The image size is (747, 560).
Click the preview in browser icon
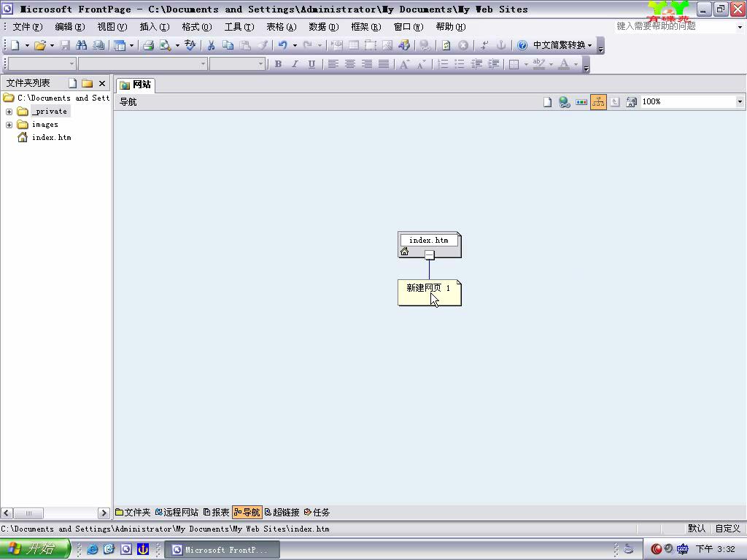(166, 45)
